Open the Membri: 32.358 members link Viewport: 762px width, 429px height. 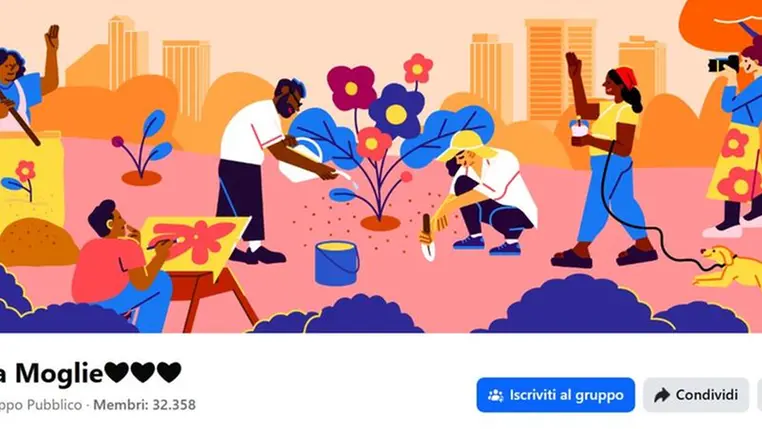[x=144, y=405]
